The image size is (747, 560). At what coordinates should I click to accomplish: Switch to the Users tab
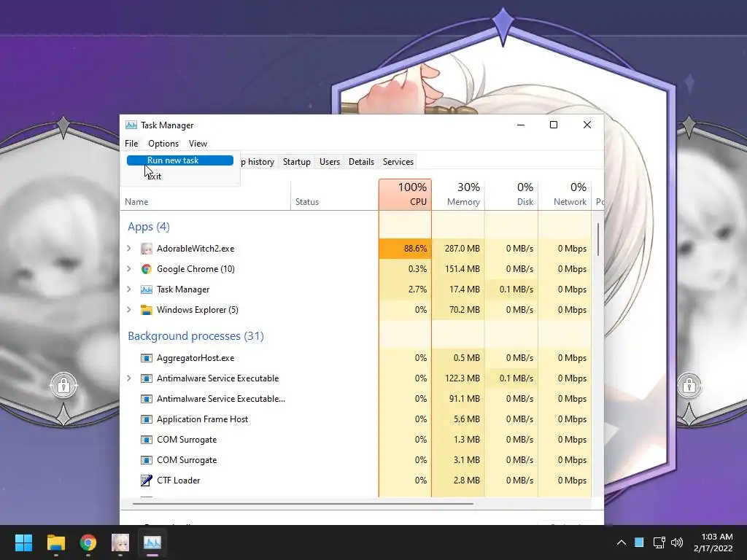click(x=330, y=162)
